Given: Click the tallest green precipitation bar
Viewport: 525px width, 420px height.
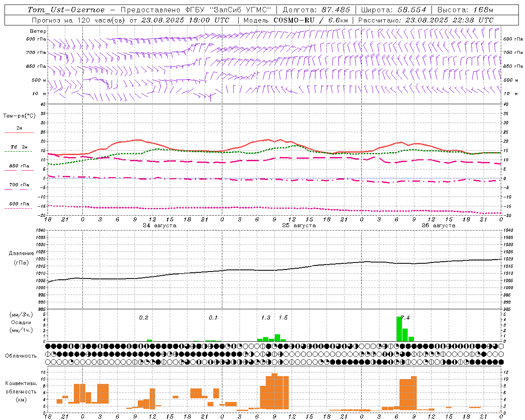Looking at the screenshot, I should 399,329.
